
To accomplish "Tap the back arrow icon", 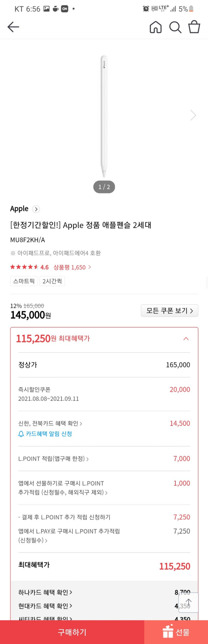I will (13, 27).
